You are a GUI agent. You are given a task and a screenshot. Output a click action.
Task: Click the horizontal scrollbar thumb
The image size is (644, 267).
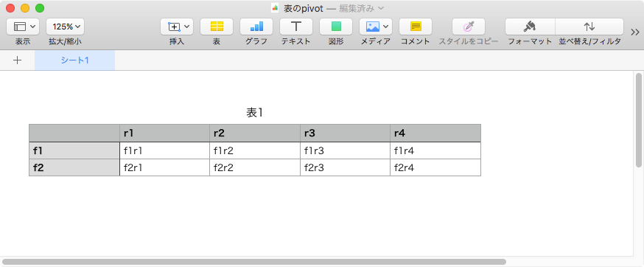point(254,262)
